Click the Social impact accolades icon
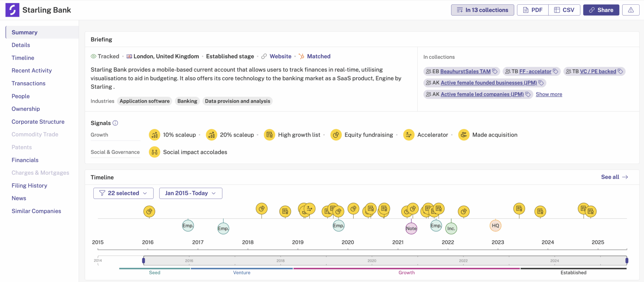 tap(154, 152)
